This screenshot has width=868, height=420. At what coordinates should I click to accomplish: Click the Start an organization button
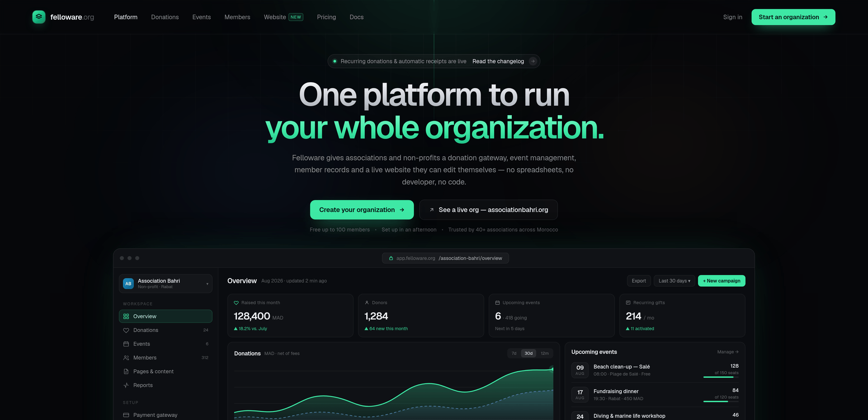[793, 17]
